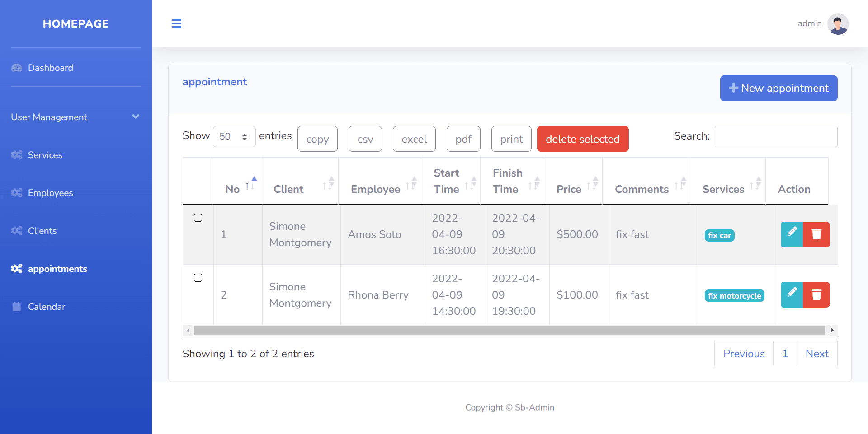
Task: Edit the Amos Soto appointment with the pencil icon
Action: 792,234
